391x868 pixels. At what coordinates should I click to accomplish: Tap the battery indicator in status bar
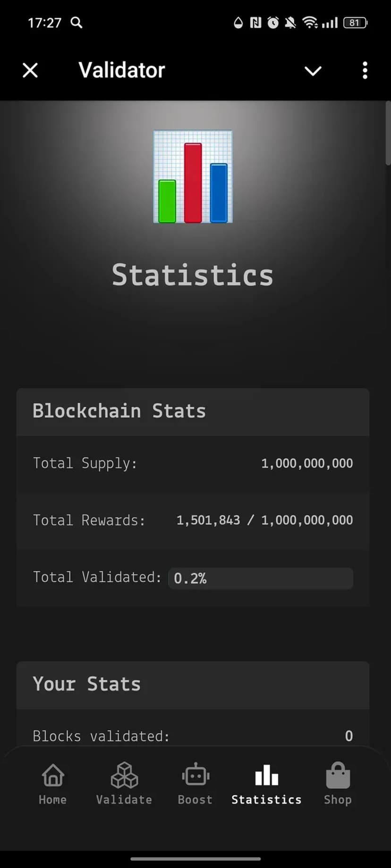click(355, 23)
